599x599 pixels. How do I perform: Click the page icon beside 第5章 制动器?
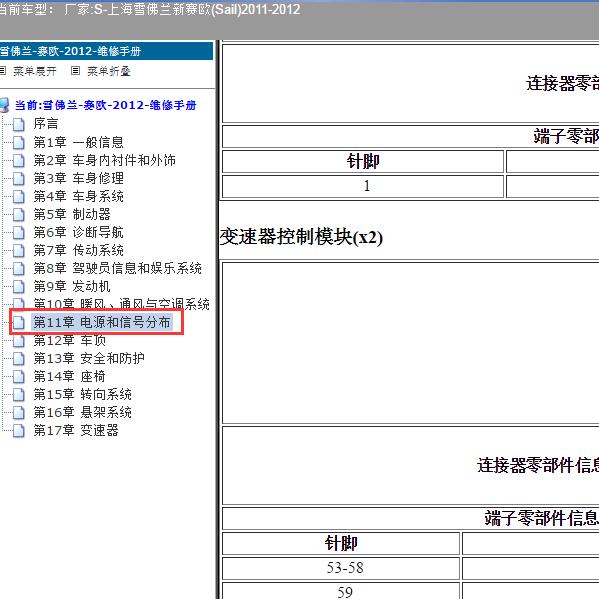point(18,214)
